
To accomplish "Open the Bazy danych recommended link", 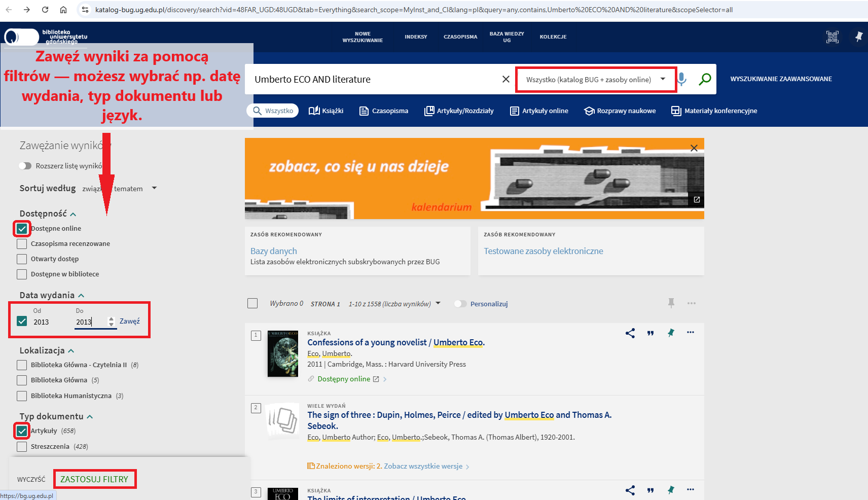I will coord(273,251).
